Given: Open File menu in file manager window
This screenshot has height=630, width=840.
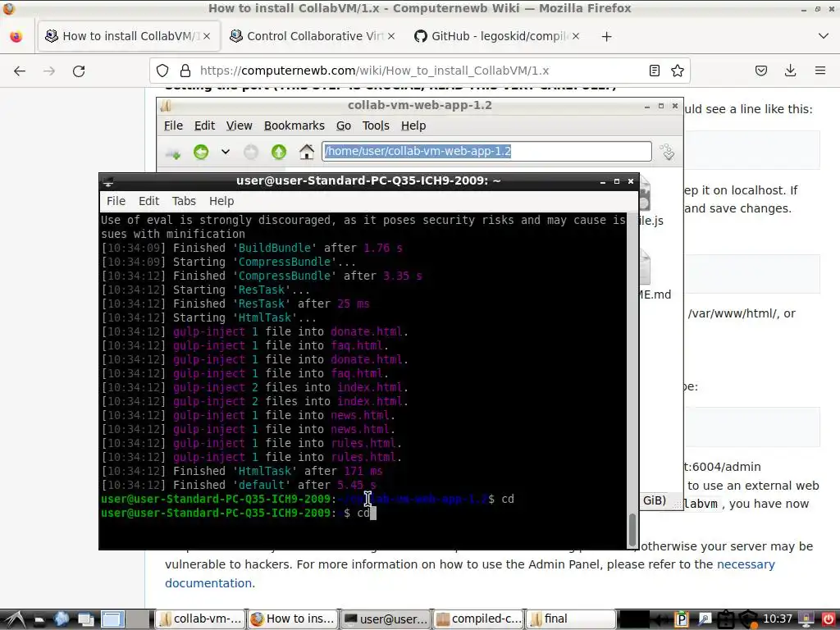Looking at the screenshot, I should point(173,126).
